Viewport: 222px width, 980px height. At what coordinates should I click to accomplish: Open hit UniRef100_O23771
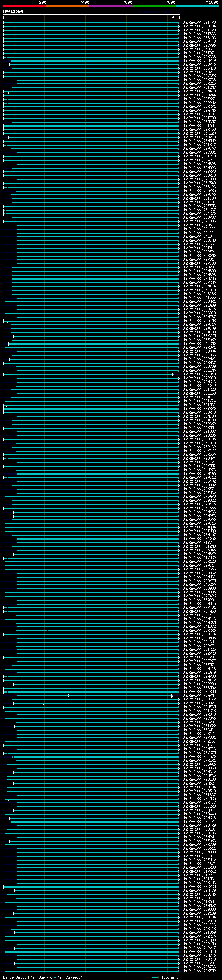pos(199,898)
